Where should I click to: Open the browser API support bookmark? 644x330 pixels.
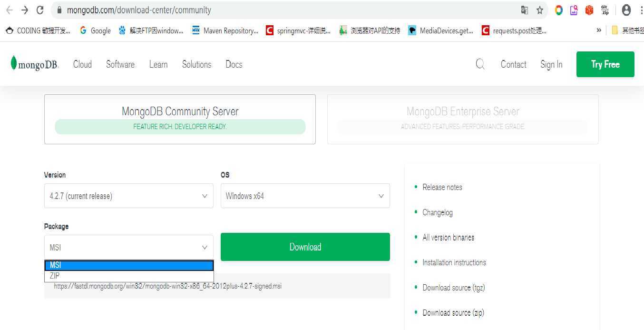click(x=370, y=30)
